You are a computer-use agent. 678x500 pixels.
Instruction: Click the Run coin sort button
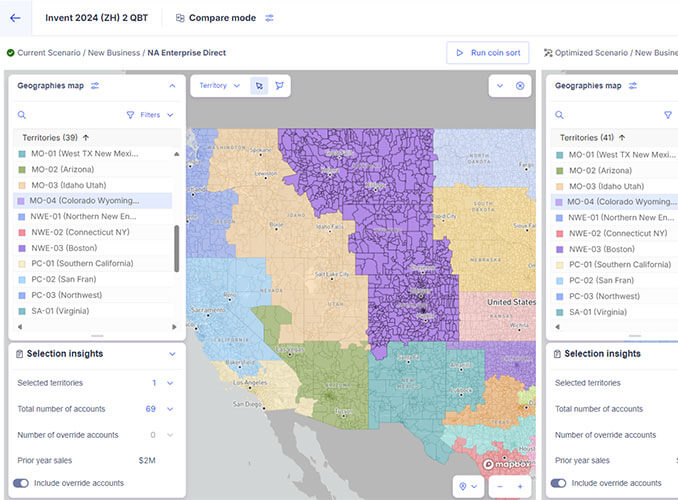(x=487, y=52)
